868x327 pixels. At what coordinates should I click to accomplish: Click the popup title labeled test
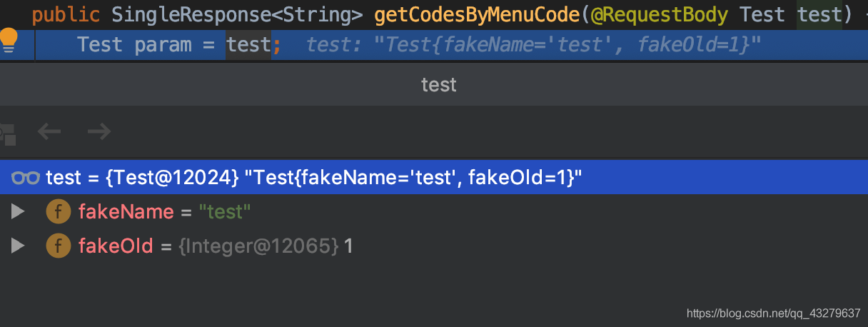pyautogui.click(x=439, y=85)
